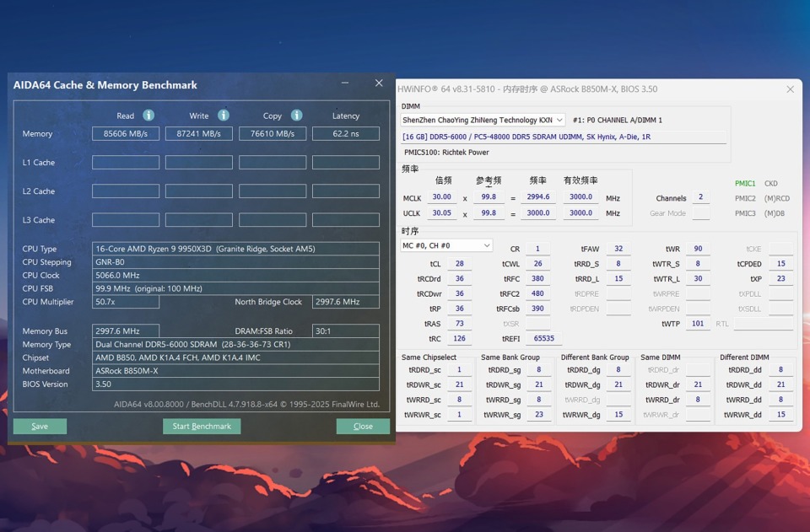Click the Motherboard field showing ASRock B850M-X
Viewport: 810px width, 532px height.
(x=235, y=371)
